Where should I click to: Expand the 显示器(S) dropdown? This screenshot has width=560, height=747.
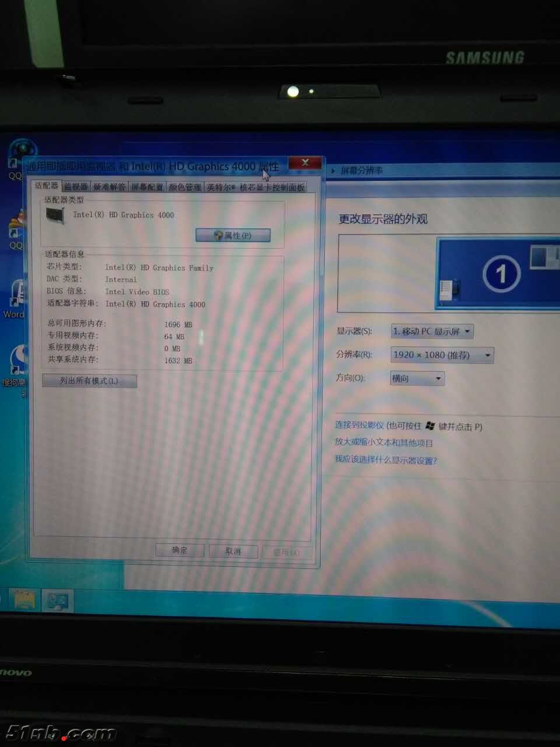[x=432, y=331]
